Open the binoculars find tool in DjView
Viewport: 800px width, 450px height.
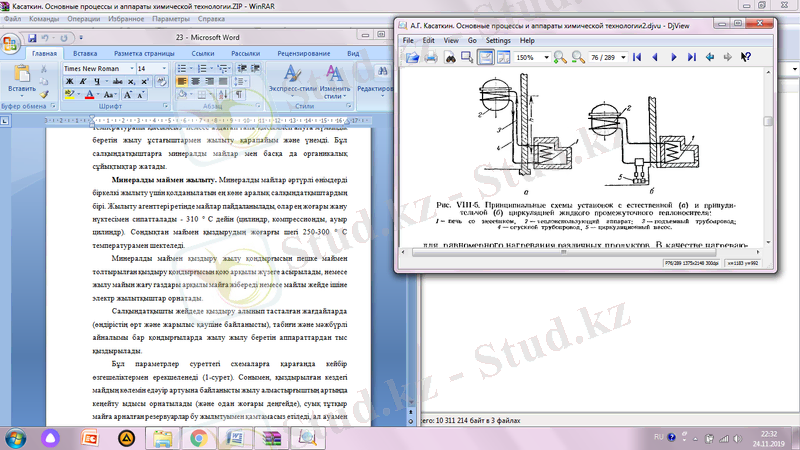point(450,58)
